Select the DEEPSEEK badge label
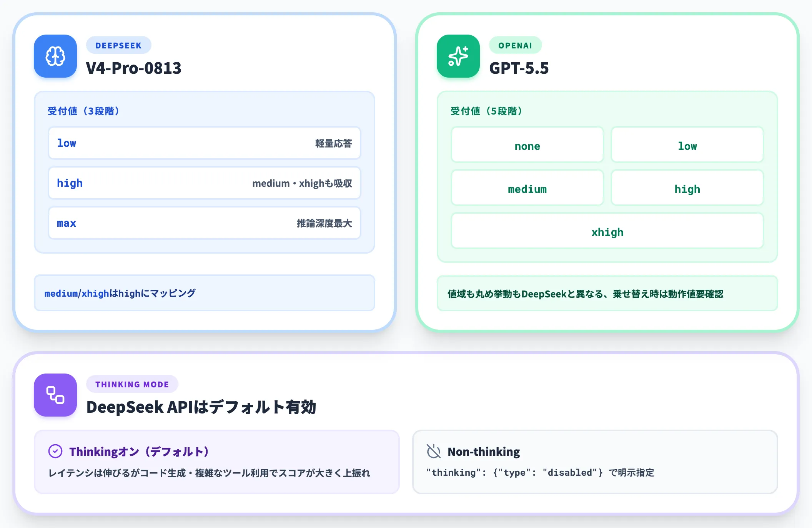Viewport: 812px width, 528px height. click(x=118, y=45)
